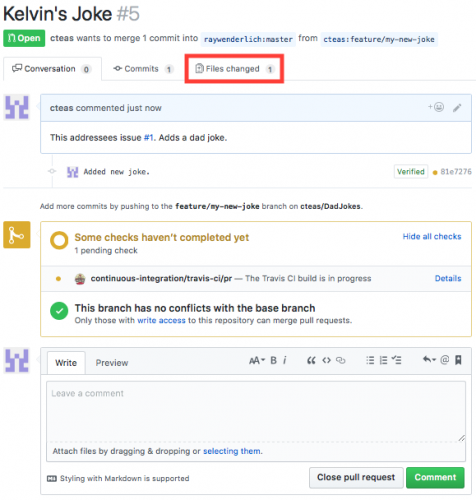Click the 'just now' timestamp

(x=144, y=108)
